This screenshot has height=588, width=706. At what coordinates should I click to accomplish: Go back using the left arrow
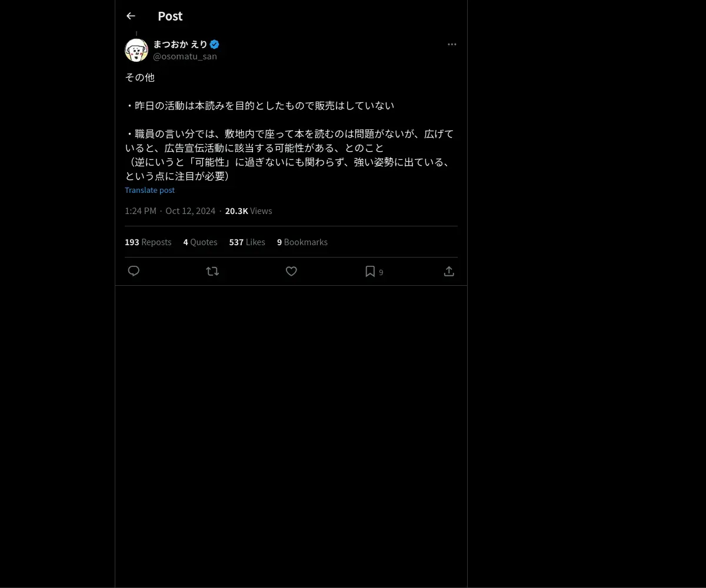[x=131, y=16]
